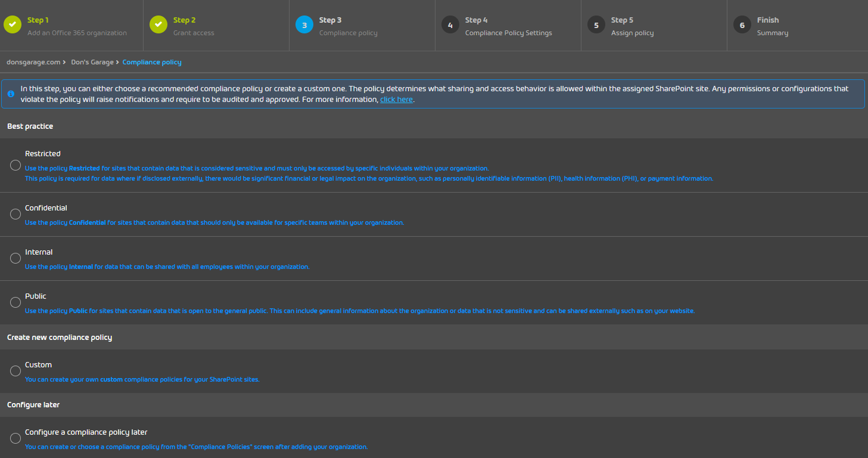Image resolution: width=868 pixels, height=458 pixels.
Task: Open Step 4 Compliance Policy Settings tab
Action: tap(508, 26)
